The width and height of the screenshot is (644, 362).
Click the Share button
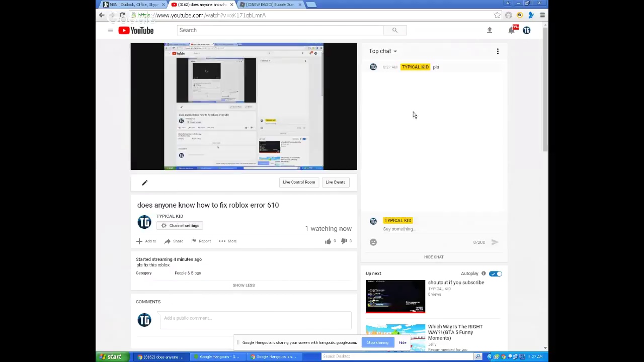click(x=174, y=241)
